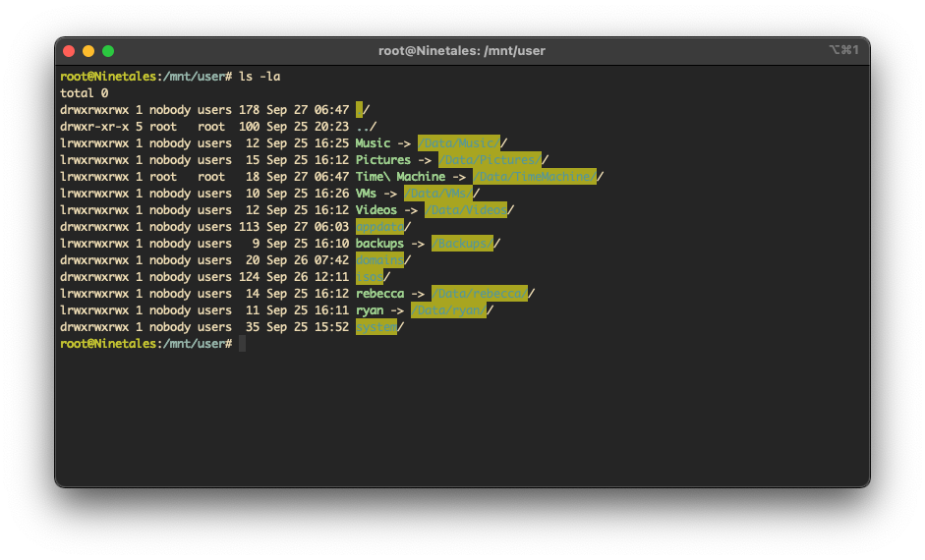Screen dimensions: 925x560
Task: Click the highlighted /Backups/ target path
Action: (462, 244)
